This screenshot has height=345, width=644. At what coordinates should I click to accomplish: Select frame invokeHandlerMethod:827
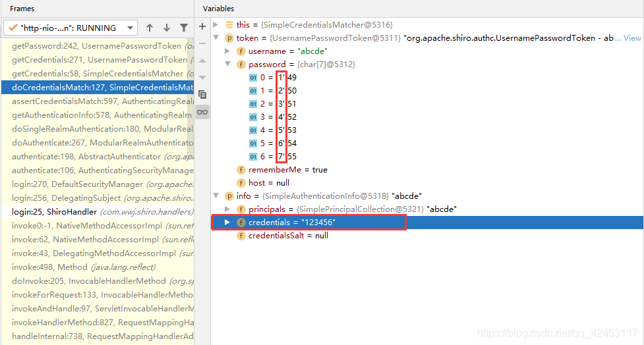coord(98,323)
